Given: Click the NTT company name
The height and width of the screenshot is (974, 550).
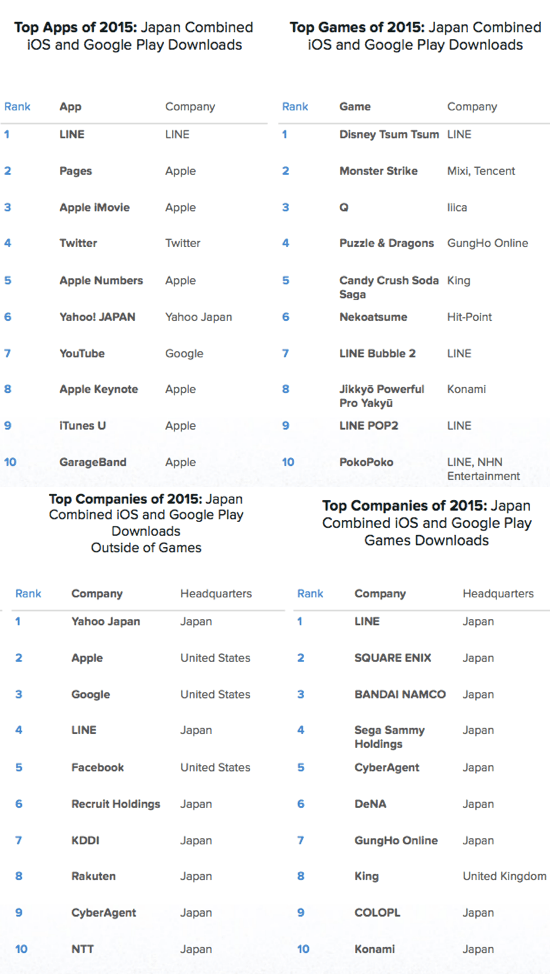Looking at the screenshot, I should 82,949.
